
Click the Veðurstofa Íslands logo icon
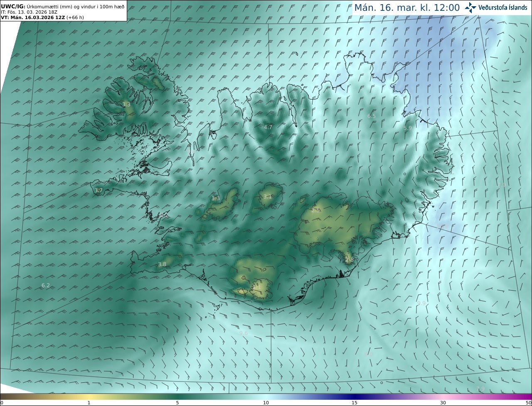pos(470,7)
